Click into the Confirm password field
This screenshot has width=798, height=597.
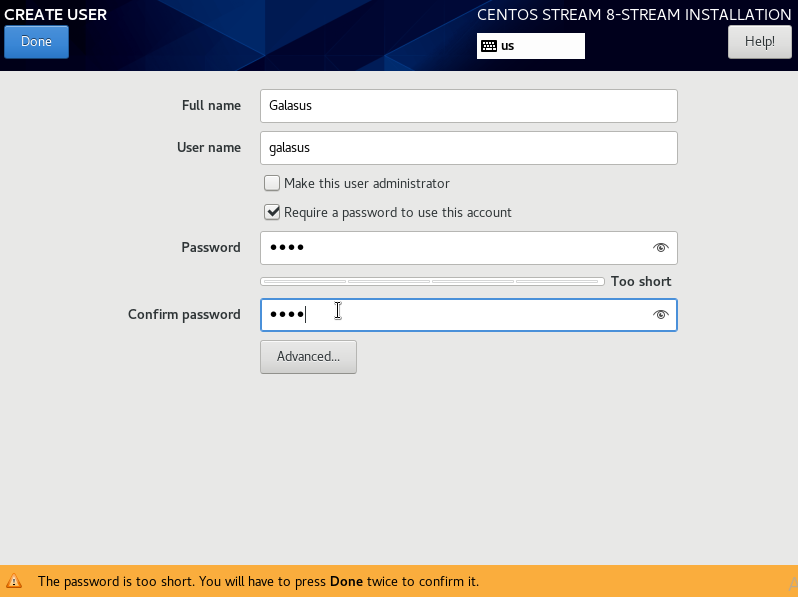tap(468, 315)
